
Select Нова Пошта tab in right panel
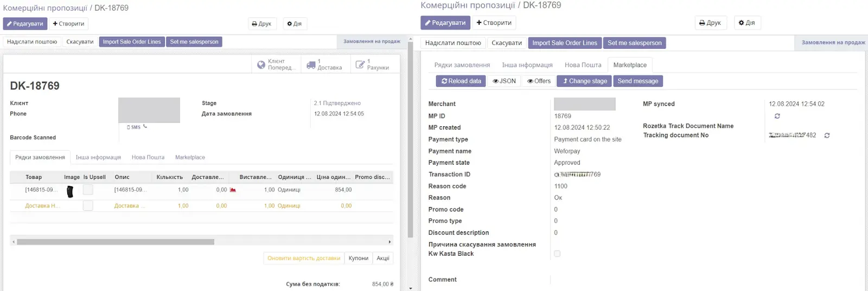(583, 65)
